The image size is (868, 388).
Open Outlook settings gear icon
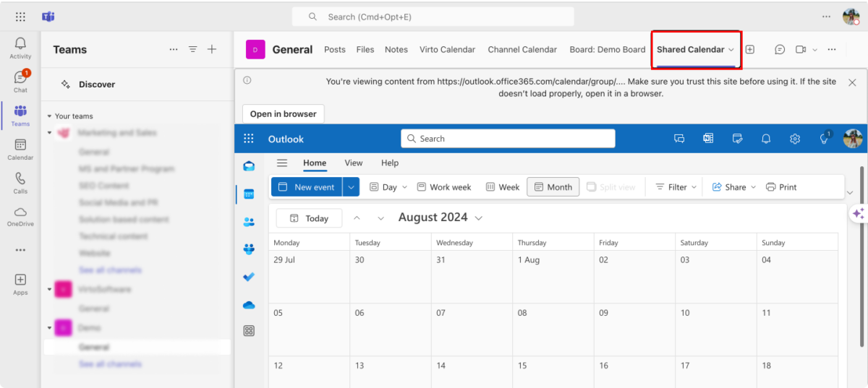[795, 139]
